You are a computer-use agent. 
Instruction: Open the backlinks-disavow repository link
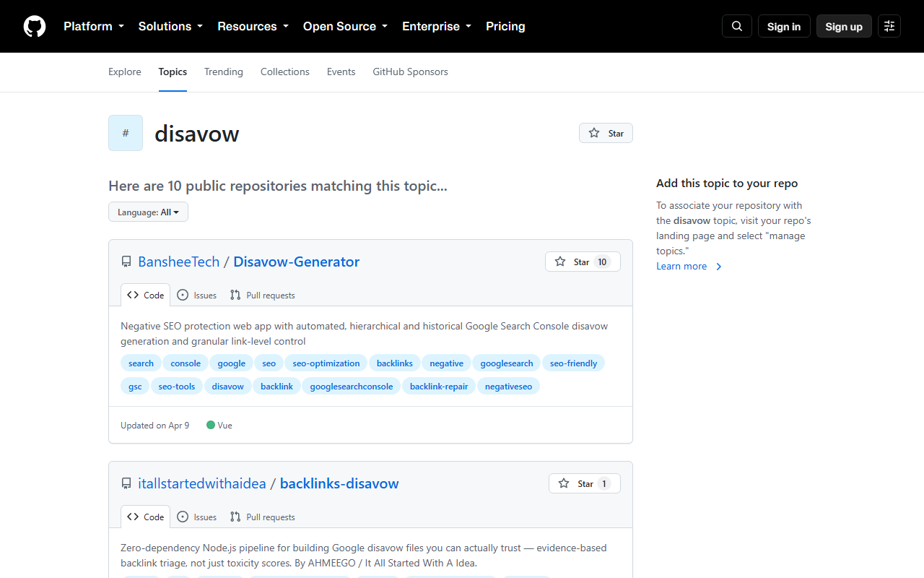point(339,483)
